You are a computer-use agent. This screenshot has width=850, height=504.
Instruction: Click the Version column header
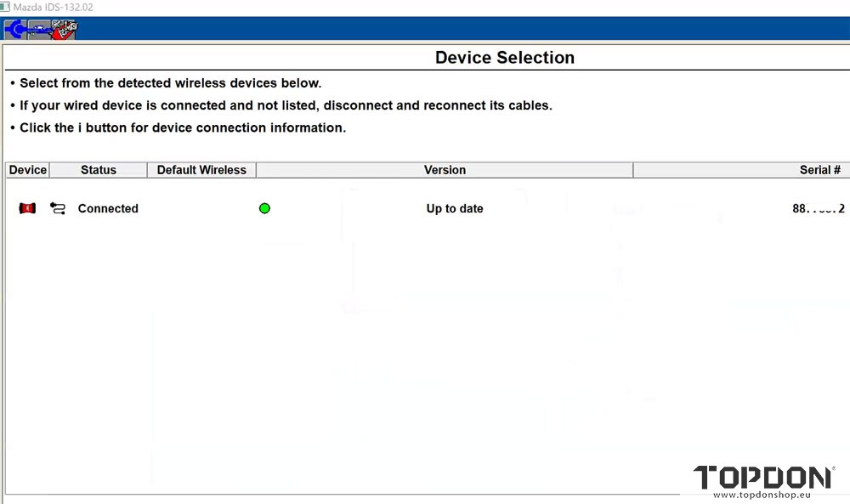(x=445, y=170)
